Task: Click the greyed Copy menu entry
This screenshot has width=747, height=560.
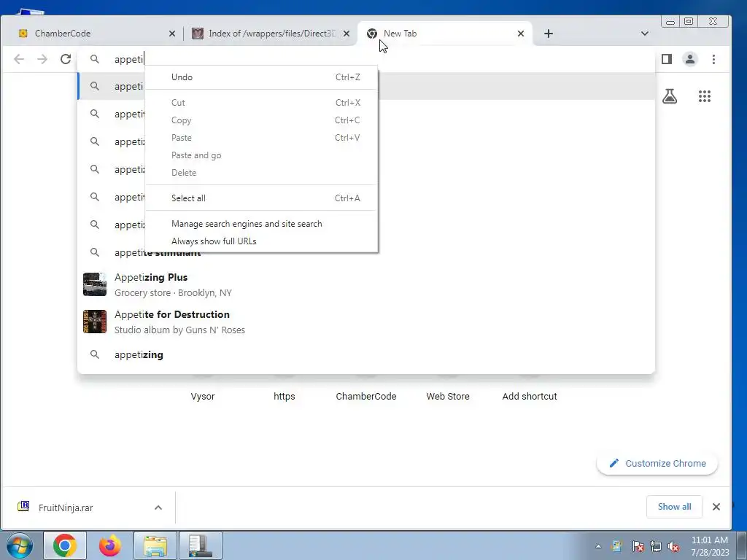Action: click(x=261, y=120)
